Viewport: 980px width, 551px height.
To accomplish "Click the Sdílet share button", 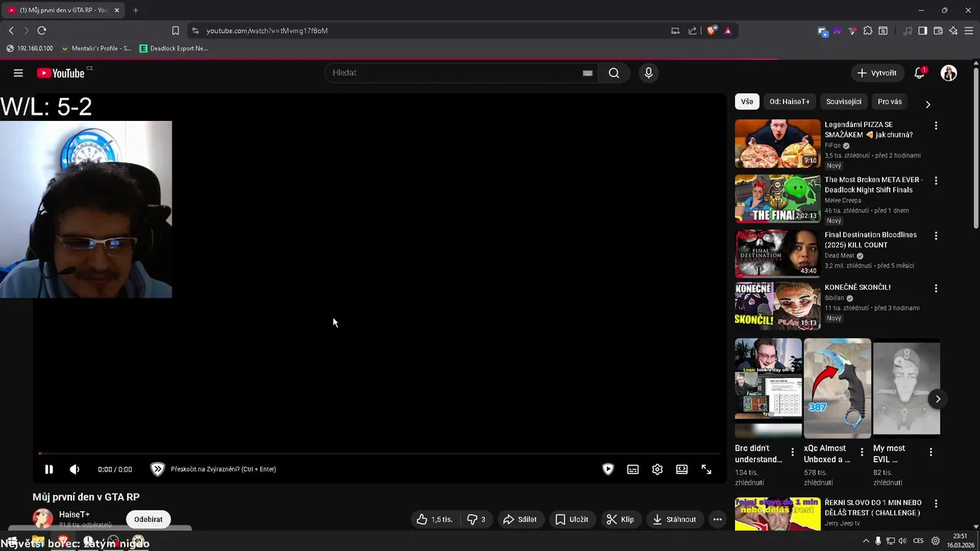I will coord(520,520).
